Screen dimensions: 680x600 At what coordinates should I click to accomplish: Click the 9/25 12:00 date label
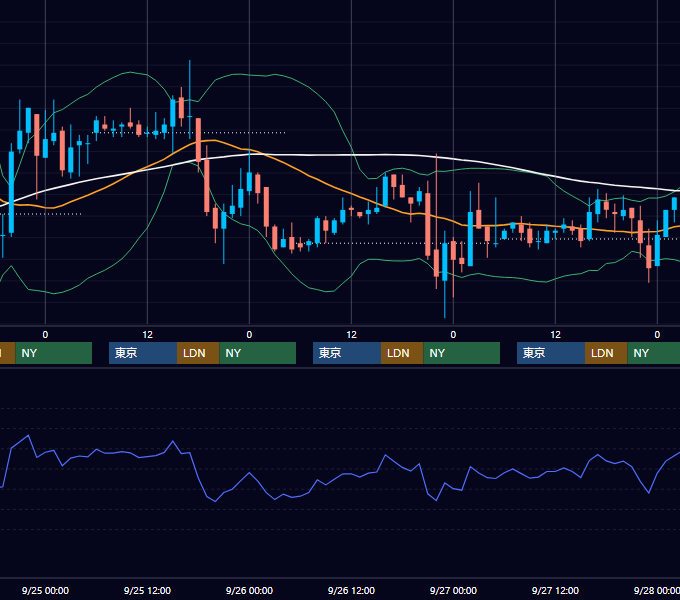click(147, 590)
